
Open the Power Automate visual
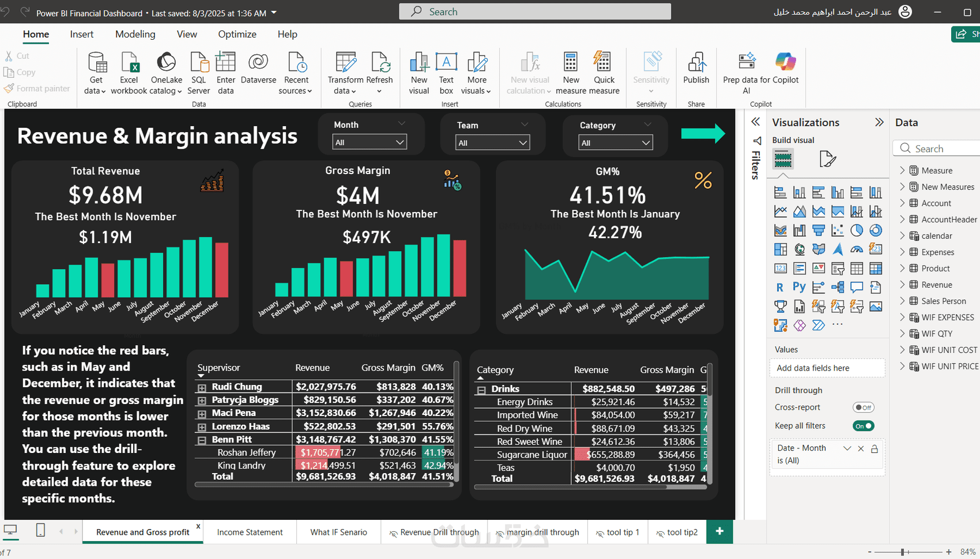(x=818, y=325)
